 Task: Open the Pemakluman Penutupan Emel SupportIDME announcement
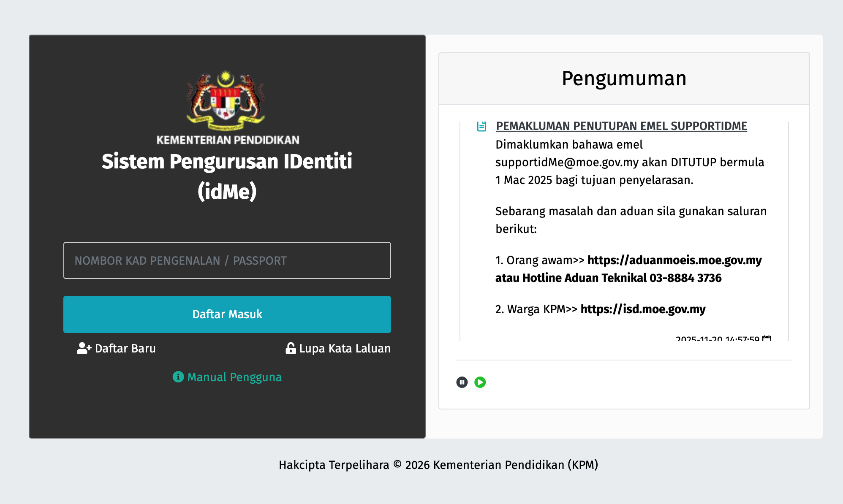[621, 126]
